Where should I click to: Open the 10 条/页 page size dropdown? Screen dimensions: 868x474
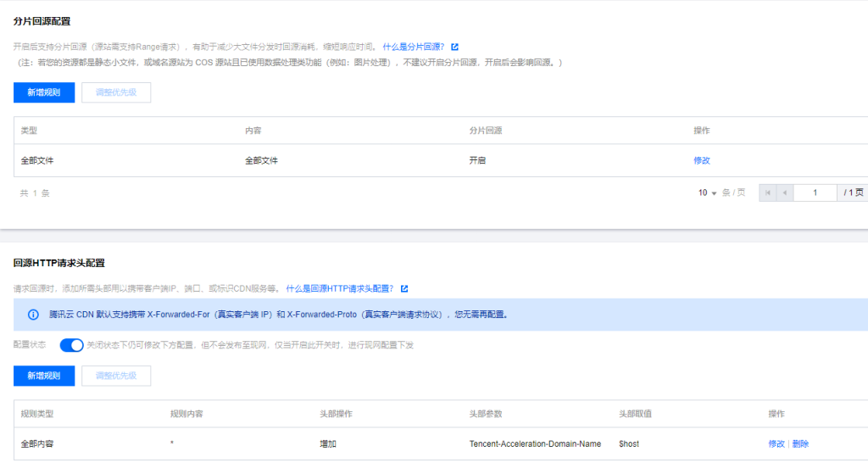pos(708,193)
